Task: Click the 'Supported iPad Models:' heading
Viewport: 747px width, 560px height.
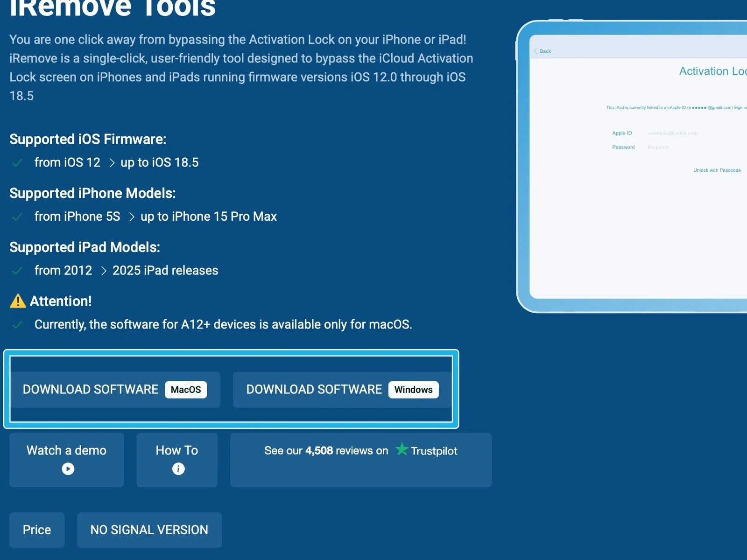Action: (85, 247)
